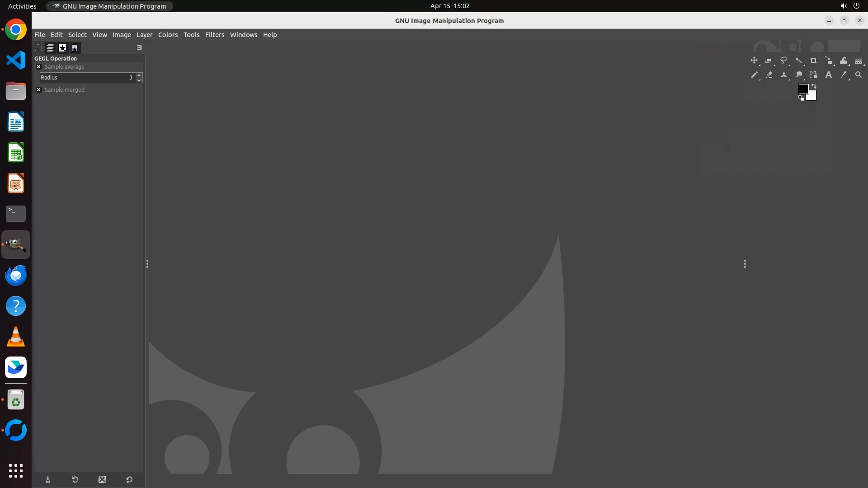Select the Text tool
This screenshot has height=488, width=868.
pyautogui.click(x=829, y=75)
